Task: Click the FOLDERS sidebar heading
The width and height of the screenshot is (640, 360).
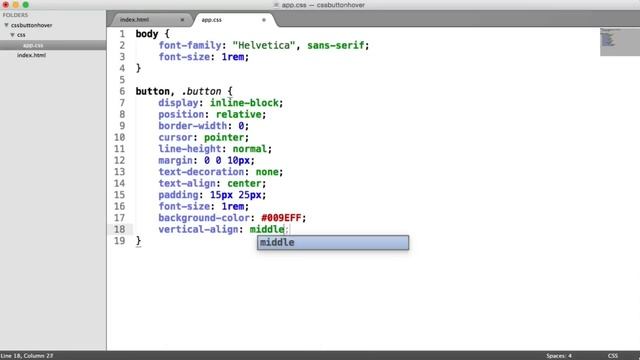Action: click(16, 15)
